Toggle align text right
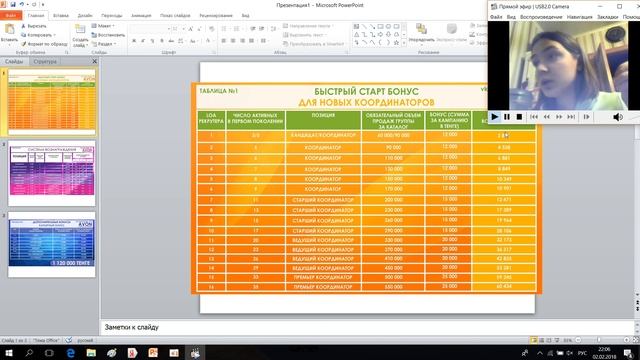 tap(242, 41)
